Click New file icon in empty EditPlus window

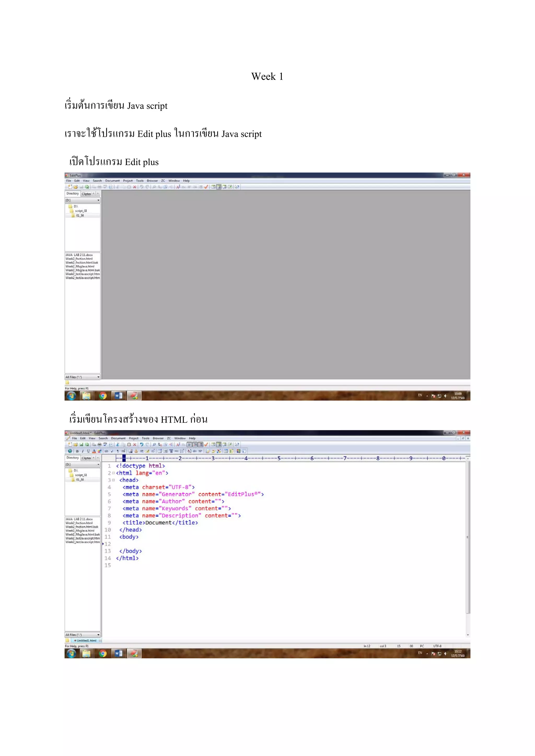point(70,187)
